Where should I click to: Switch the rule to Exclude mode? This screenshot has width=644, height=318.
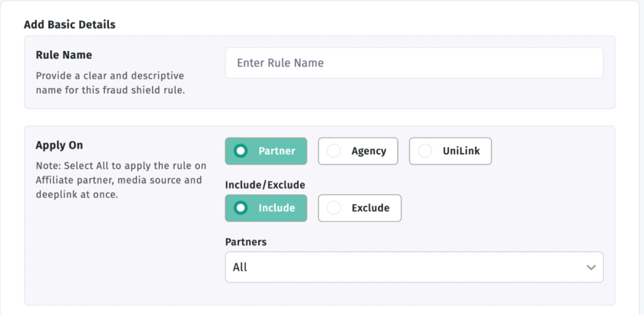(x=360, y=208)
